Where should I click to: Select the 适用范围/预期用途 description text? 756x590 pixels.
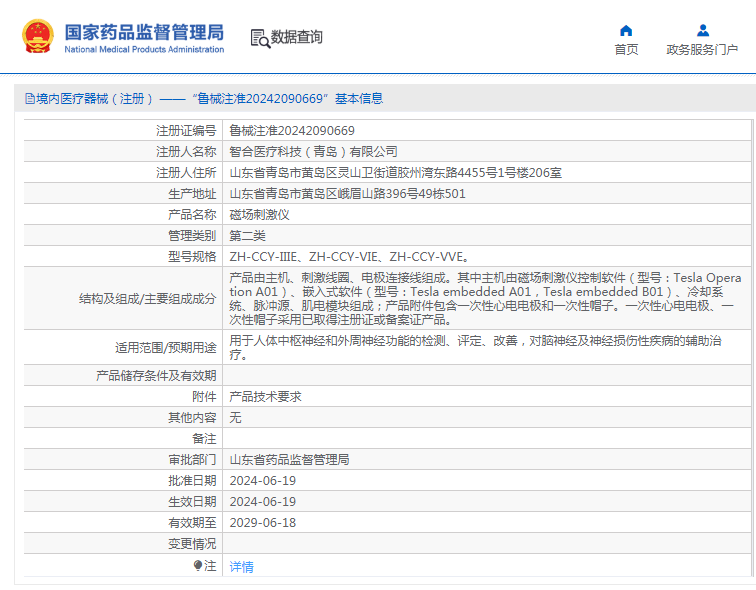pyautogui.click(x=475, y=348)
